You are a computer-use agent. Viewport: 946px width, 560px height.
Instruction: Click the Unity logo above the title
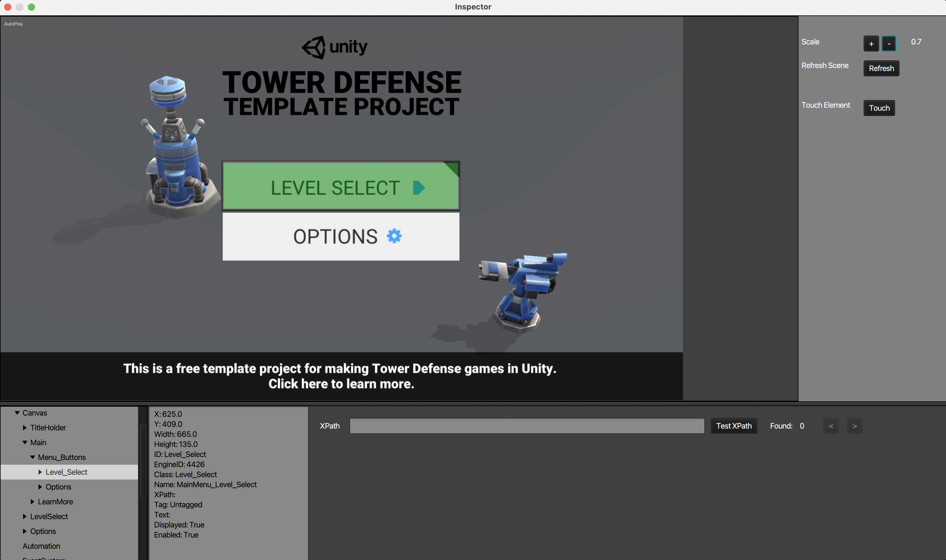pos(334,47)
